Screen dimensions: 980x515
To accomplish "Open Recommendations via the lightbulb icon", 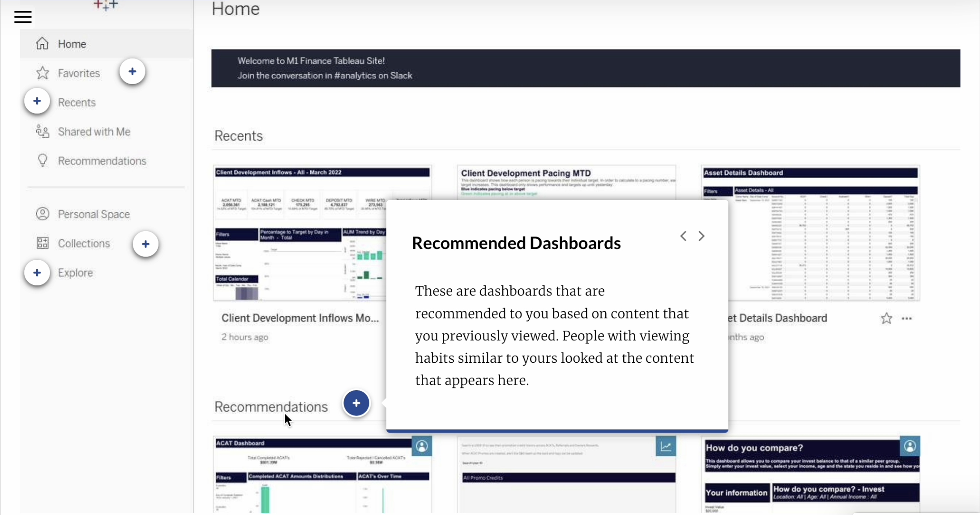I will click(x=42, y=160).
